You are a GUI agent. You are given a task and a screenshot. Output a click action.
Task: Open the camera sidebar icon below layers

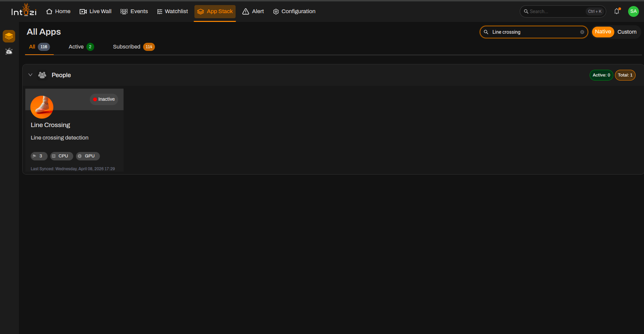pos(9,51)
